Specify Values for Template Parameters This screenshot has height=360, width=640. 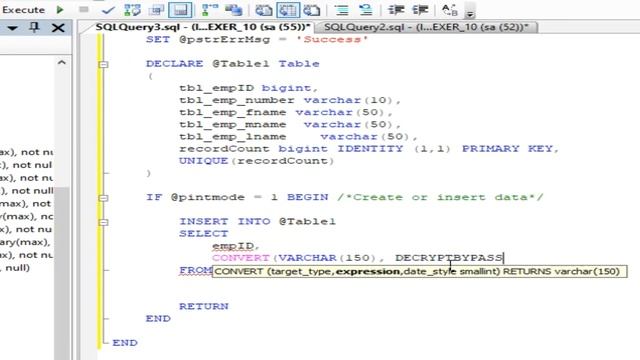coord(450,10)
